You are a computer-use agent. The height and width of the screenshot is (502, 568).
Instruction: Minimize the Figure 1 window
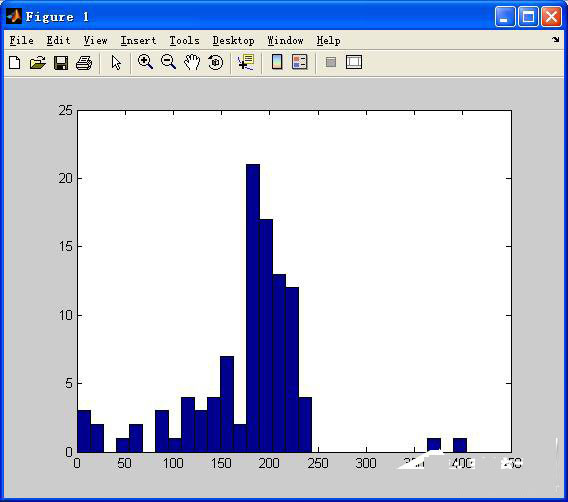[x=505, y=17]
